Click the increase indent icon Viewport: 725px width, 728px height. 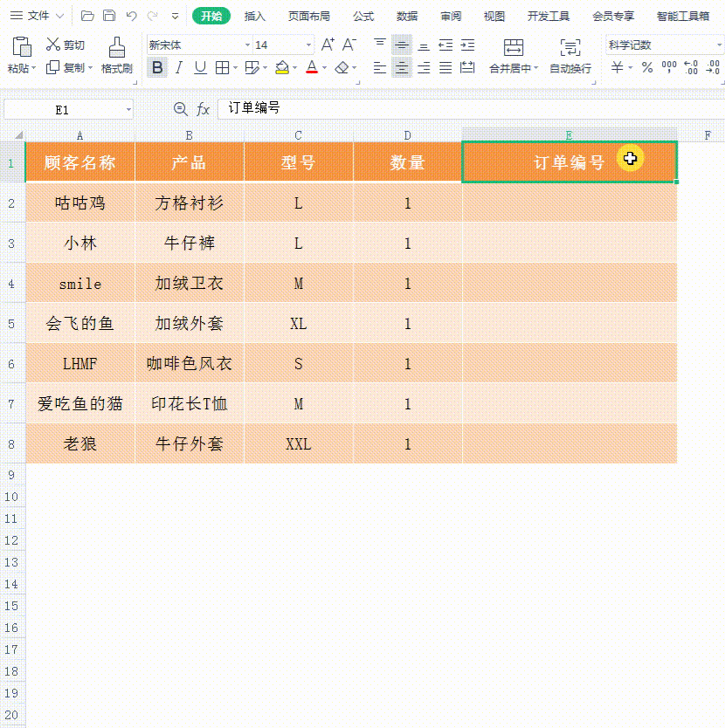point(467,45)
